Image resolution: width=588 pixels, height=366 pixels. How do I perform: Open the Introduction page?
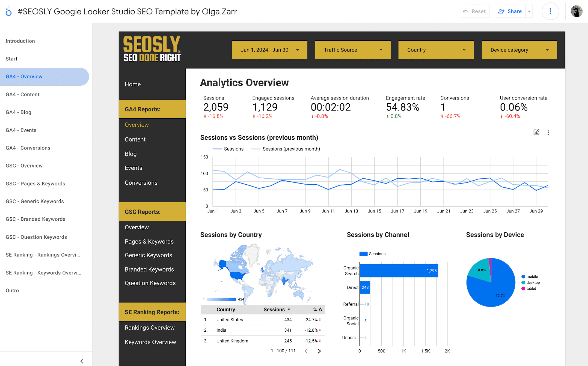coord(20,41)
